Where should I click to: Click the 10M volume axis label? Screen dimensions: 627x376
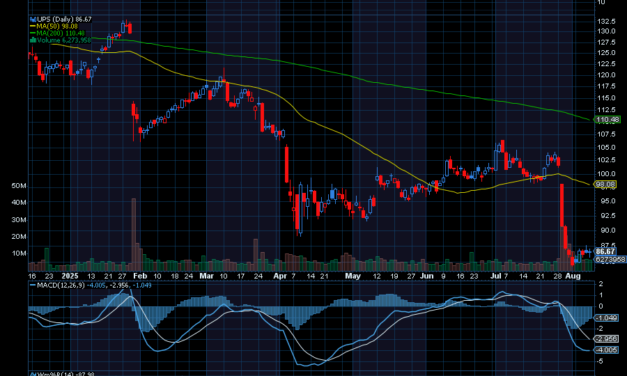click(19, 253)
